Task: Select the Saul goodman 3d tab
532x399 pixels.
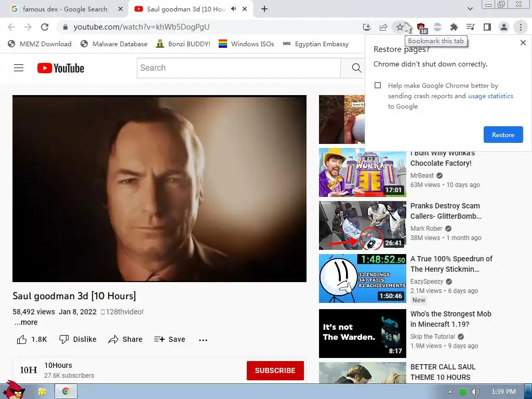Action: [185, 9]
